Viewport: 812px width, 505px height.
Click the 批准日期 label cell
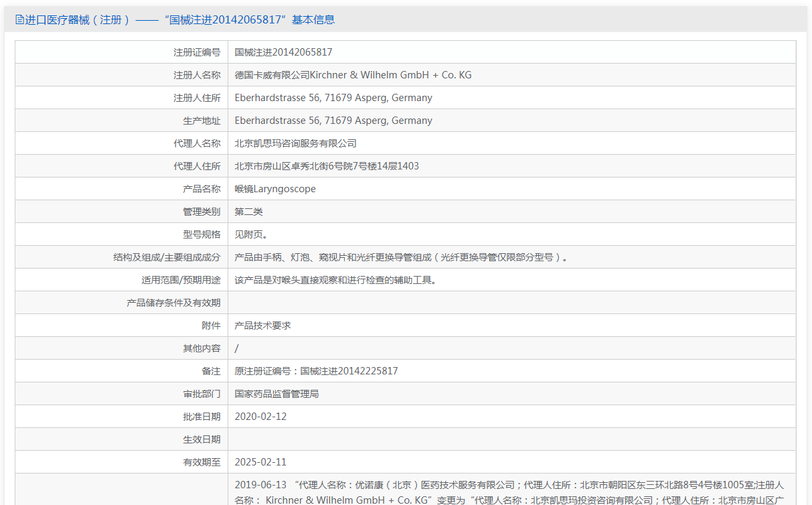click(x=122, y=417)
